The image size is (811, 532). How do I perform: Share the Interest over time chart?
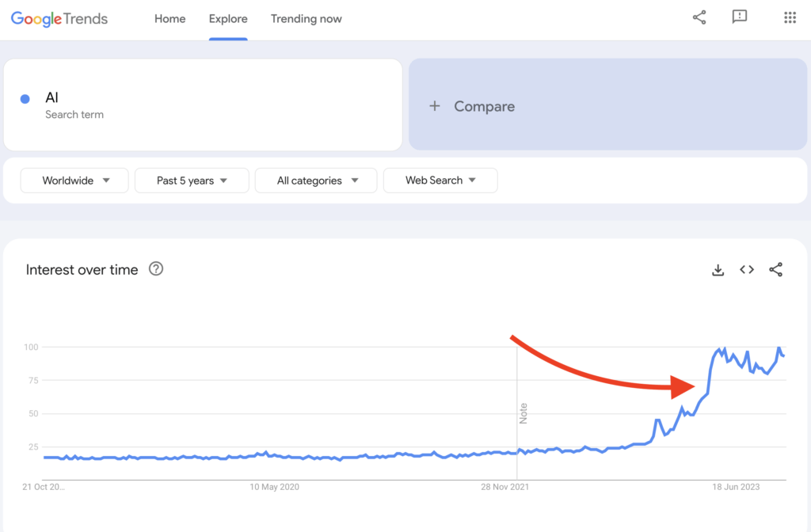776,270
